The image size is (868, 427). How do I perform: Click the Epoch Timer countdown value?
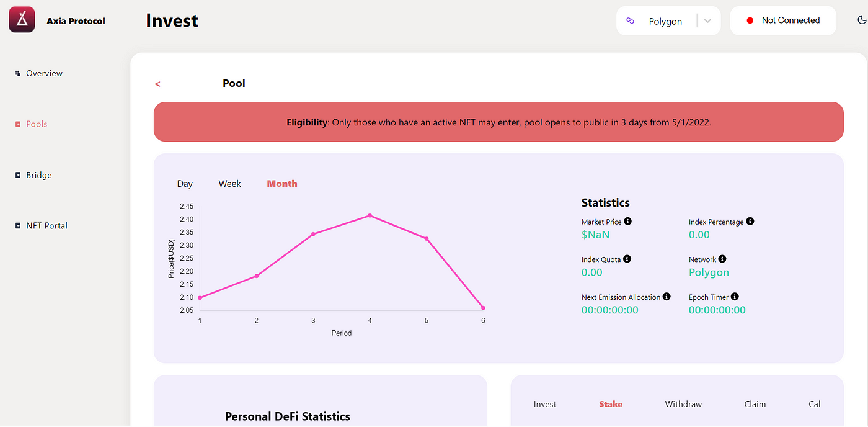click(x=717, y=310)
